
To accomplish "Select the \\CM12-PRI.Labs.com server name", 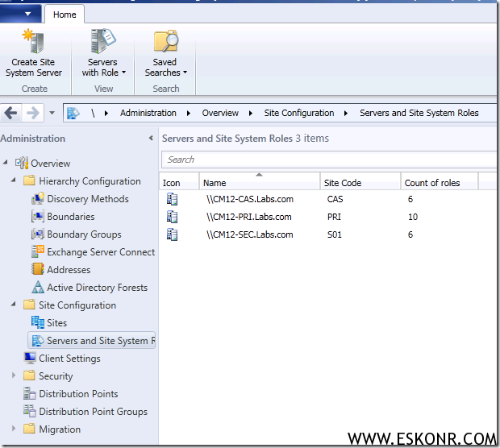I will pos(248,218).
